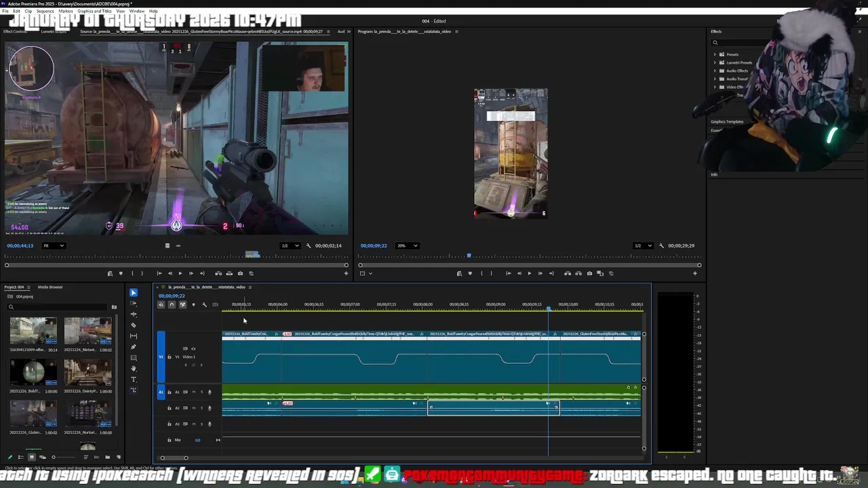Switch Project panel to list view
Screen dimensions: 868x488
point(20,457)
